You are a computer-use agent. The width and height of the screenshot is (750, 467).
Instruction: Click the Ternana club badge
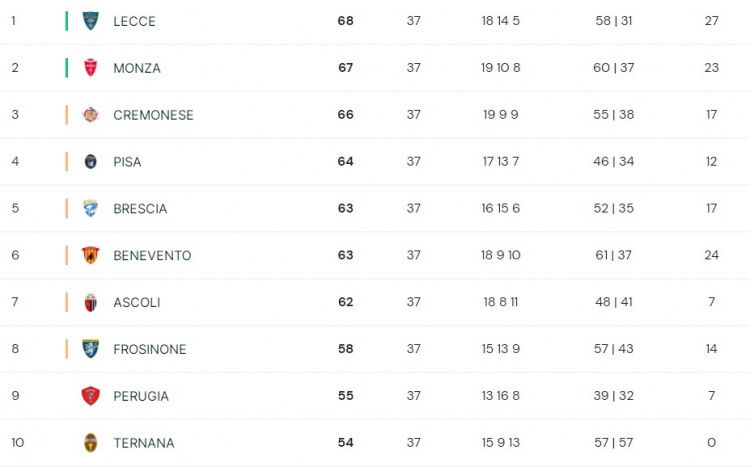click(x=90, y=443)
